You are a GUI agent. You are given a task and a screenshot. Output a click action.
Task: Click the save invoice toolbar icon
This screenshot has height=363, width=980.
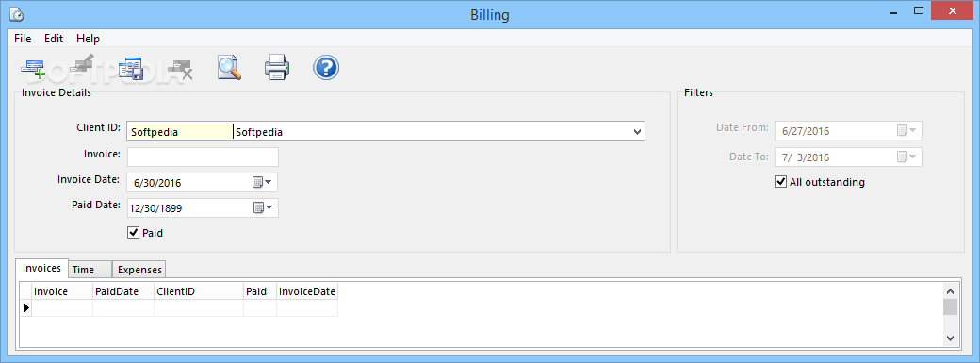click(131, 68)
